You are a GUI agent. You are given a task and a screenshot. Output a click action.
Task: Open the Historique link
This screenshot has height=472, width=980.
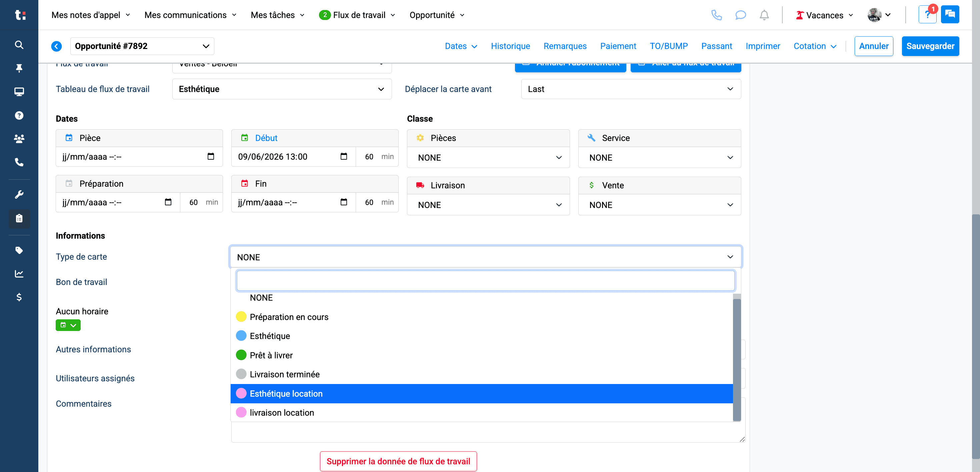[510, 46]
